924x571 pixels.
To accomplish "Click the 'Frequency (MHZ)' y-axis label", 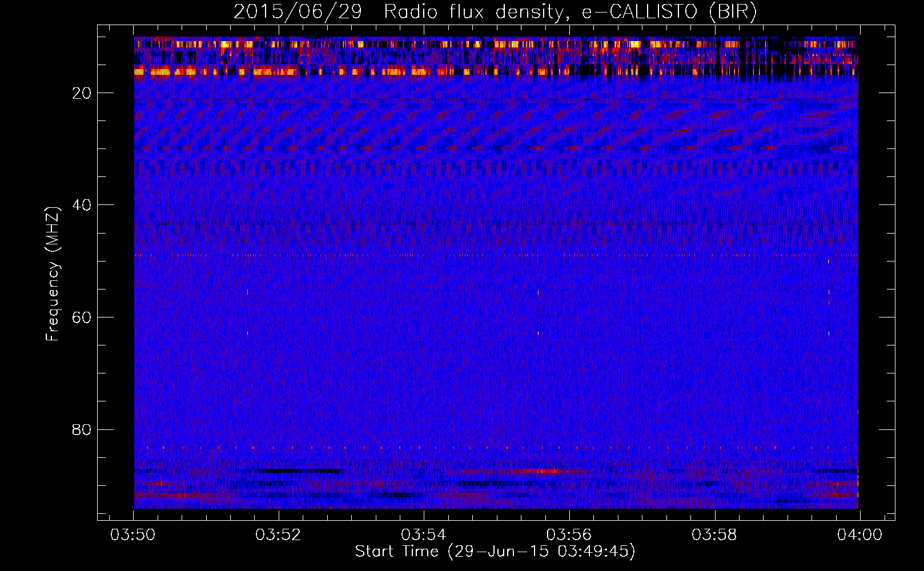I will [x=53, y=274].
